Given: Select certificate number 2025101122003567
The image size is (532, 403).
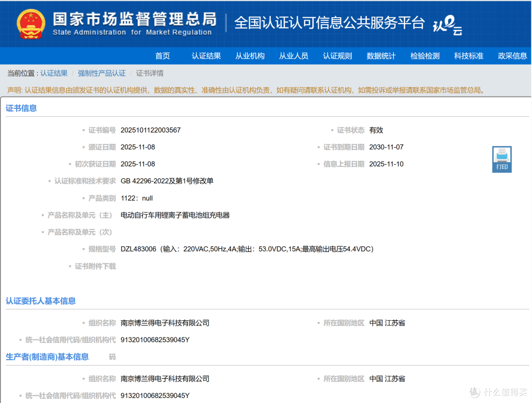Looking at the screenshot, I should tap(151, 130).
